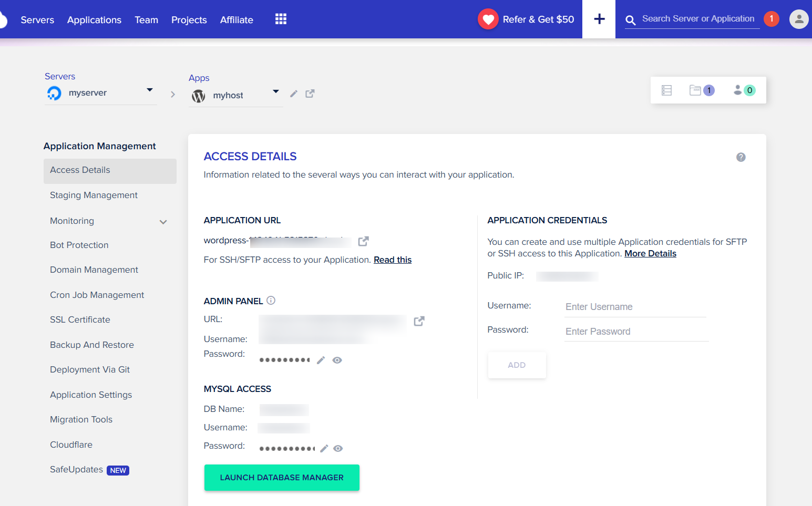Screen dimensions: 812x506
Task: Click the wordpress application URL text
Action: [x=277, y=241]
